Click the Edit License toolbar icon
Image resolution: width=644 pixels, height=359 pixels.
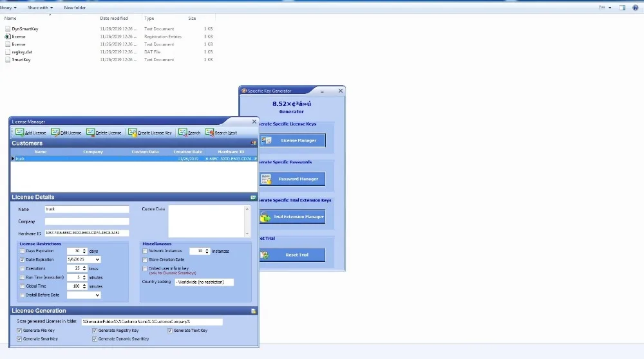tap(55, 132)
